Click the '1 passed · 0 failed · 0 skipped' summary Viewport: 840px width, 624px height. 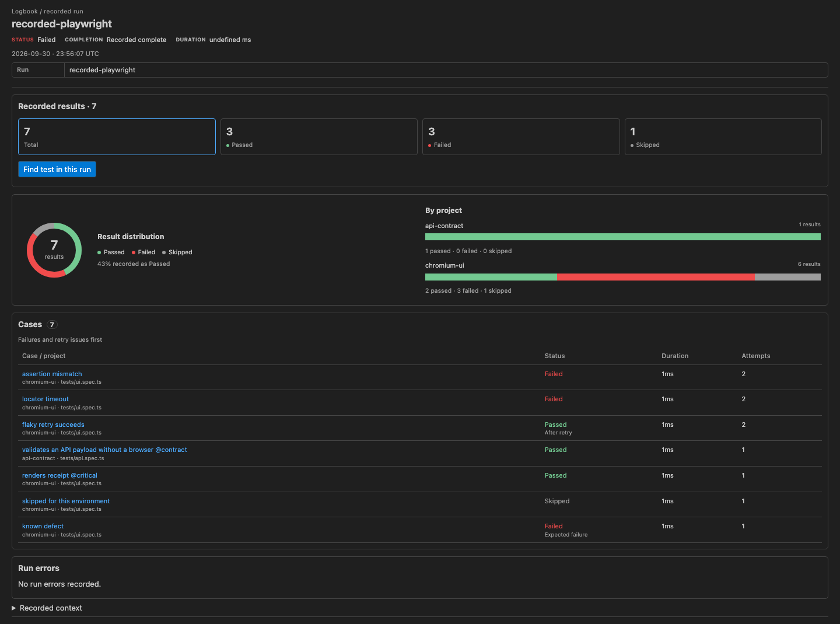[468, 251]
